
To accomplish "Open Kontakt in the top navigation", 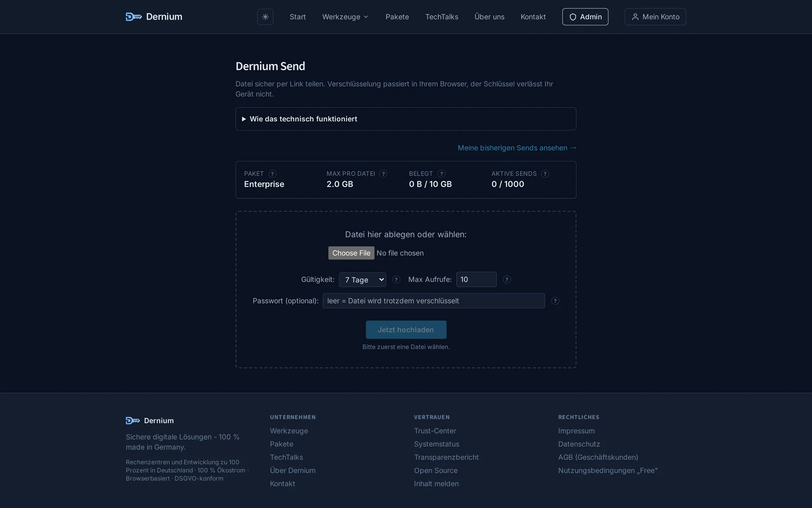I will coord(533,17).
